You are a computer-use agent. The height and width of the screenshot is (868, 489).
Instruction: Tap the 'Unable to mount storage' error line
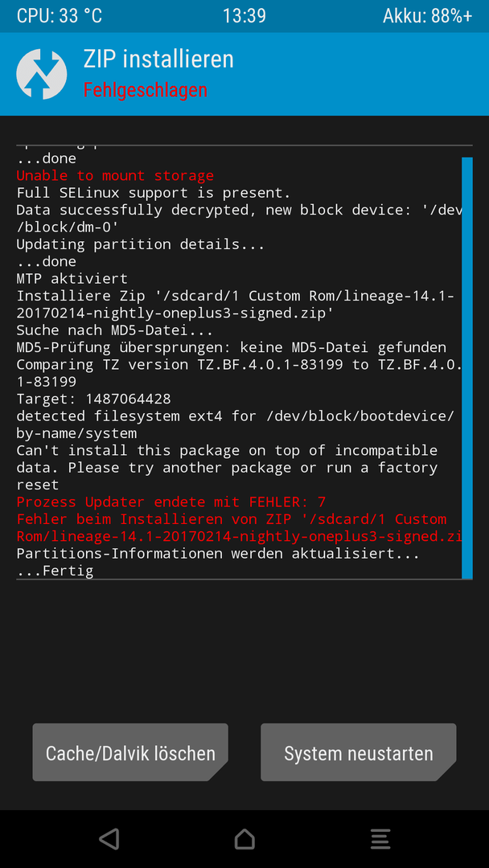[x=115, y=176]
